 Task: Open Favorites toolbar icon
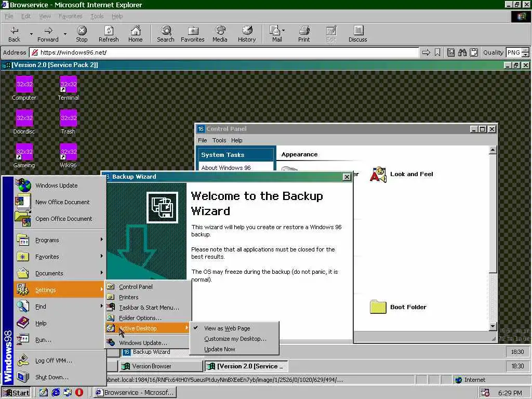coord(193,34)
